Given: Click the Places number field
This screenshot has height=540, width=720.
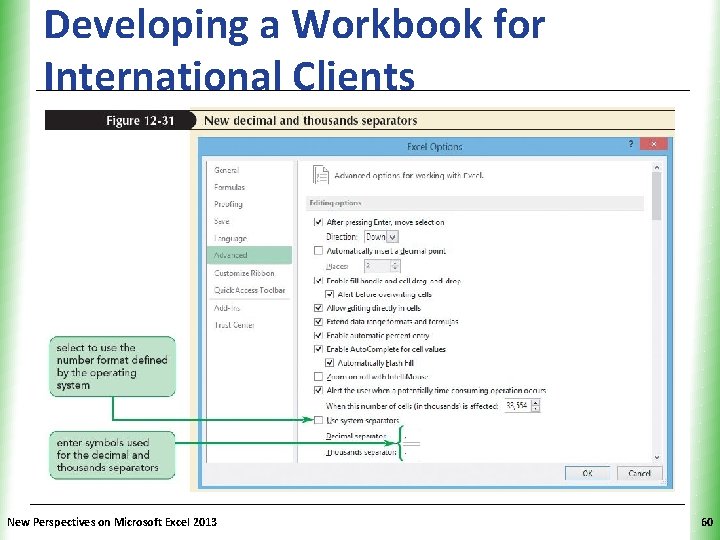Looking at the screenshot, I should click(377, 266).
